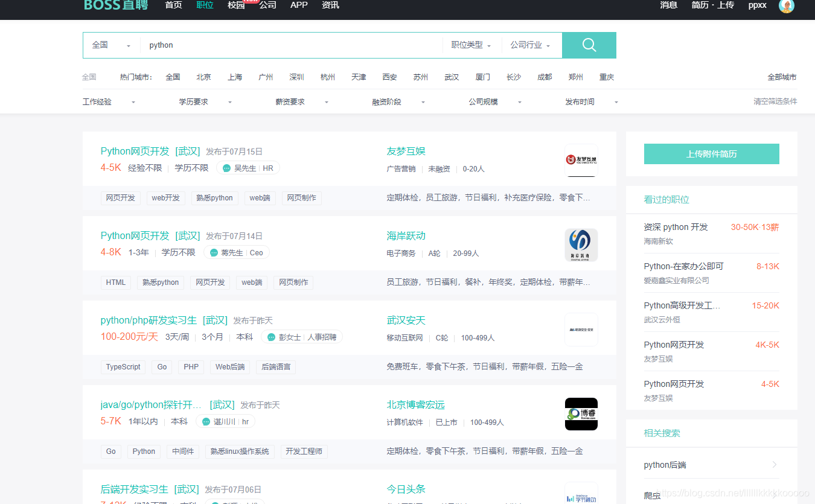Image resolution: width=815 pixels, height=504 pixels.
Task: Filter by city 上海
Action: [235, 77]
